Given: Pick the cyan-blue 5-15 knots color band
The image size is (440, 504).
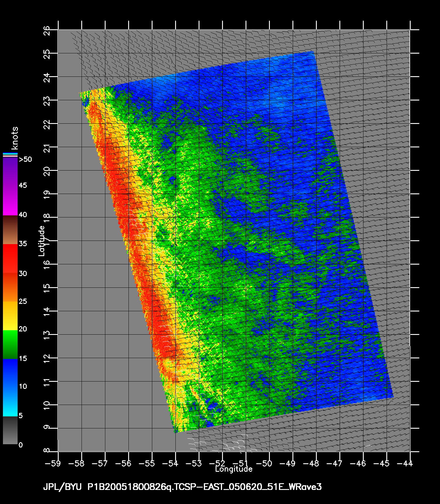Looking at the screenshot, I should point(10,388).
